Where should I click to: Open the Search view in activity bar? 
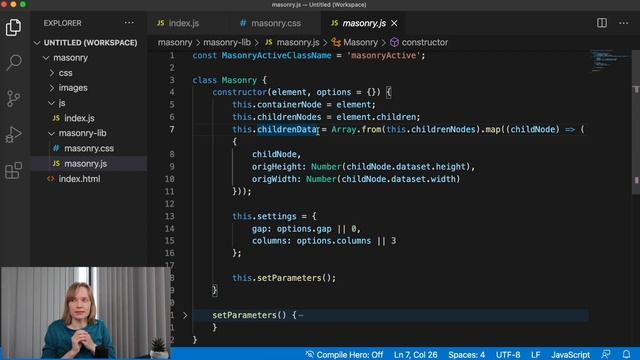pos(13,62)
